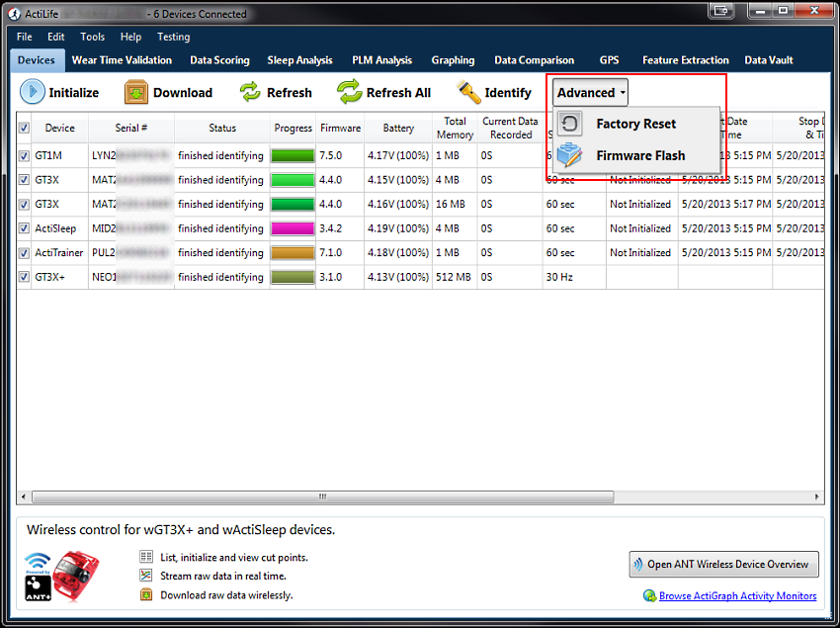Open the Data Vault tab
This screenshot has height=628, width=840.
tap(770, 60)
